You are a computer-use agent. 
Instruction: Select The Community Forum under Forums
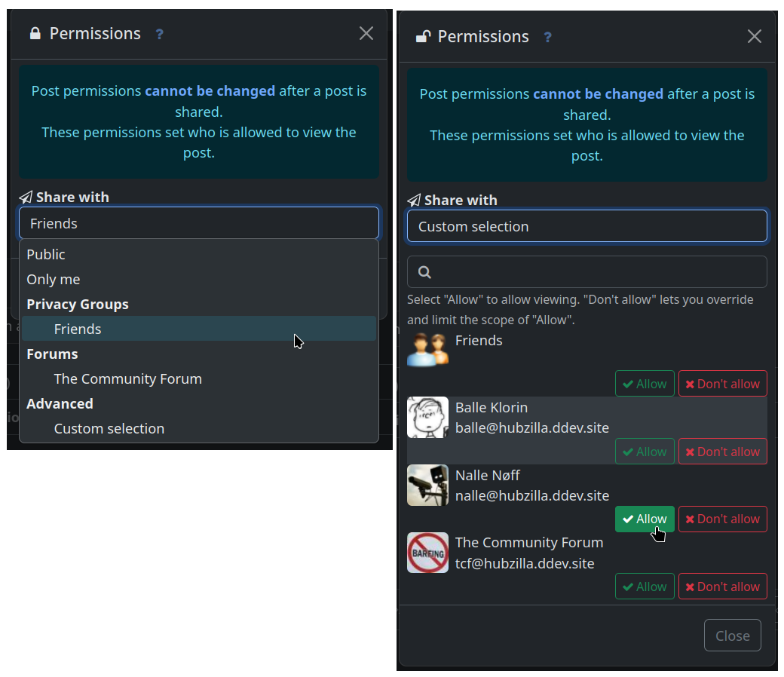127,378
